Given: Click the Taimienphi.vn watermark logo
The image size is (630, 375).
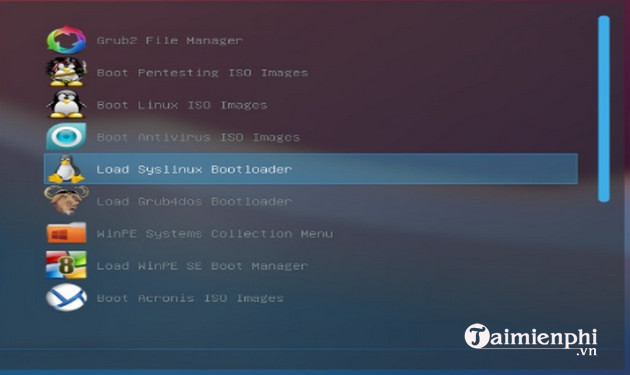Looking at the screenshot, I should [x=531, y=339].
